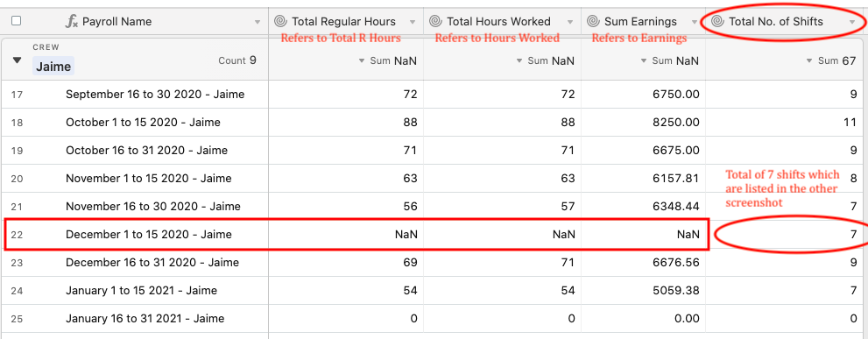Viewport: 868px width, 339px height.
Task: Open the Total Hours Worked column menu
Action: pos(570,22)
